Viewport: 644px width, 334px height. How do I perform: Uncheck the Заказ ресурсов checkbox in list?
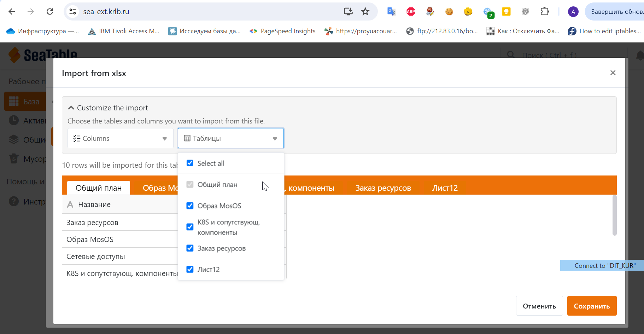190,248
